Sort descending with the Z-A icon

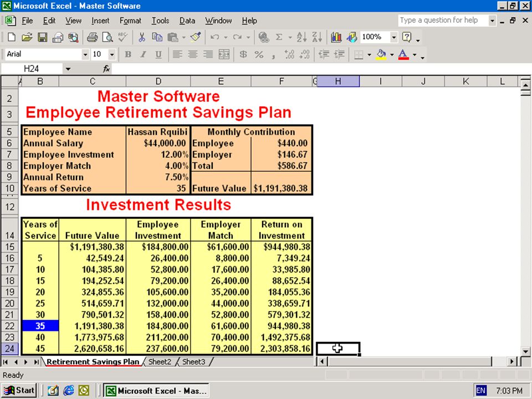(317, 37)
